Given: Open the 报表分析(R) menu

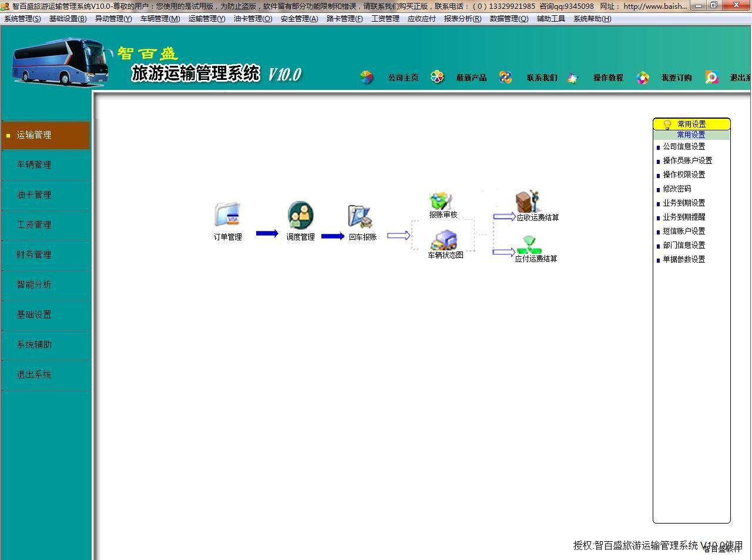Looking at the screenshot, I should 462,19.
